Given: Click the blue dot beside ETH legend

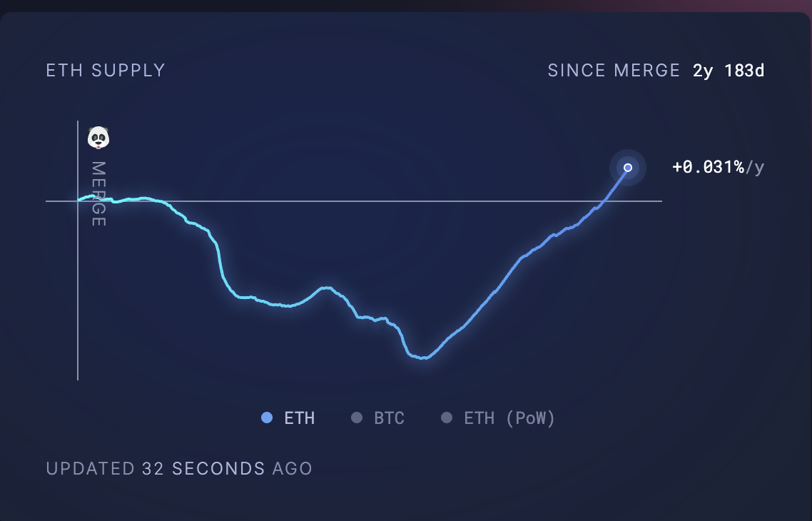Looking at the screenshot, I should click(267, 418).
